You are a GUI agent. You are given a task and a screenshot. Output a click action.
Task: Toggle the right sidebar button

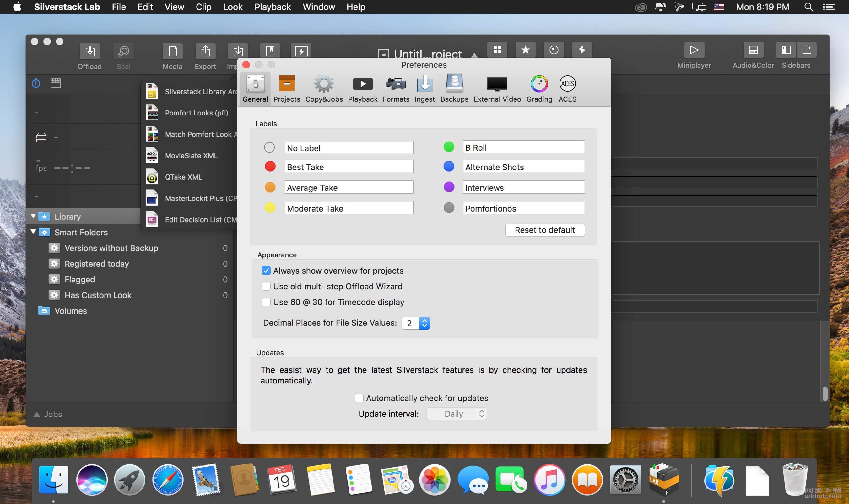(807, 50)
